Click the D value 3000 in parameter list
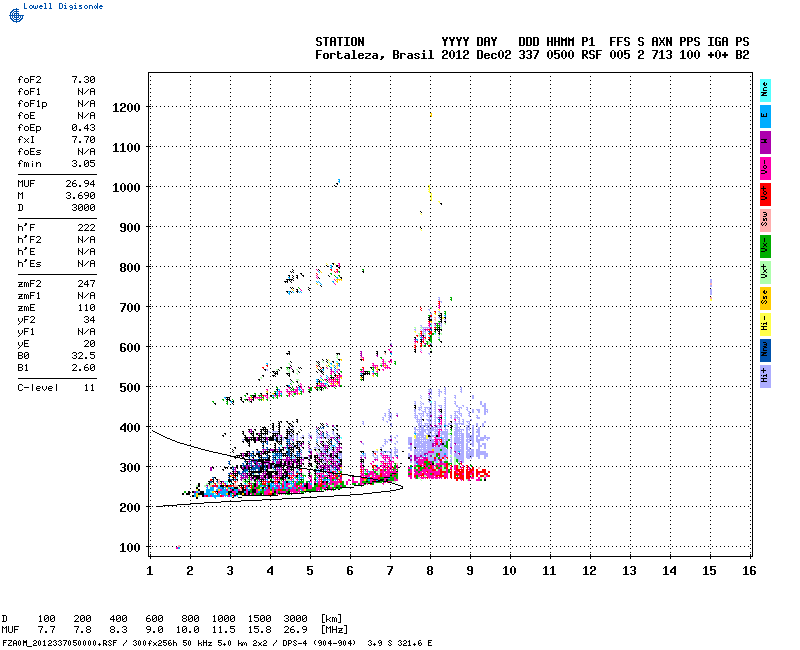Screen dimensions: 800x650 coord(83,208)
